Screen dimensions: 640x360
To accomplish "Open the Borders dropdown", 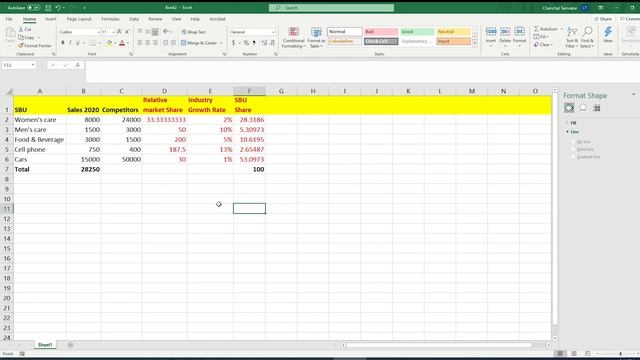I will coord(100,43).
